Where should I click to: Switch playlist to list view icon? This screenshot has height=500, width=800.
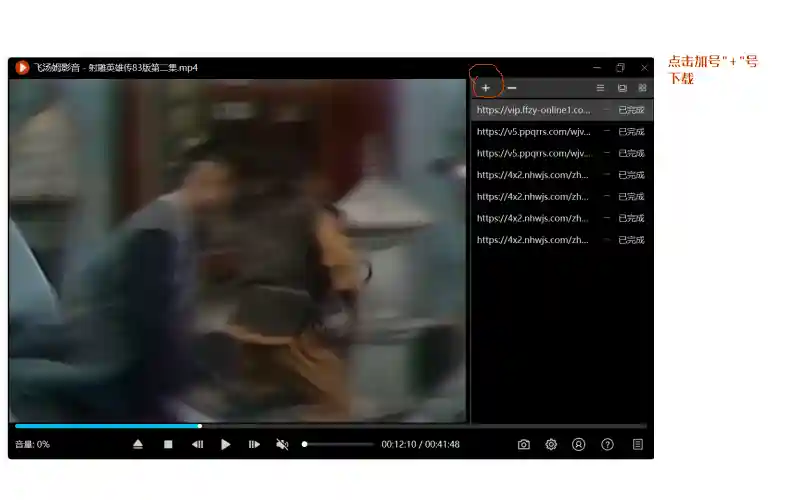(601, 88)
